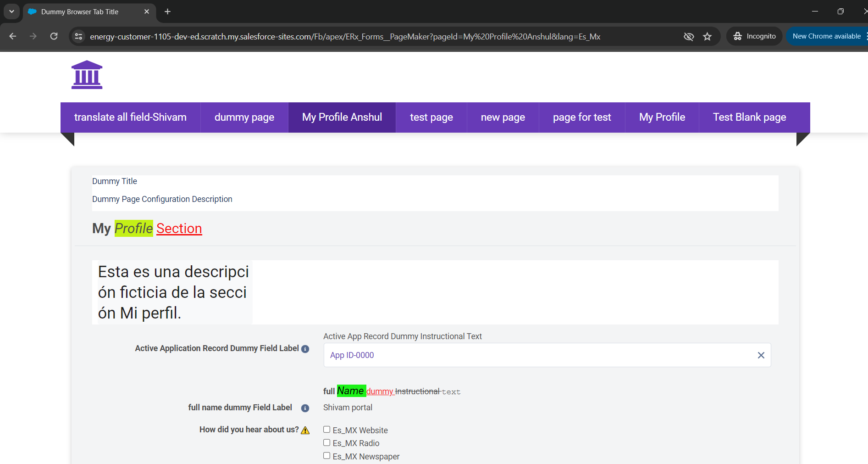Clear the App ID-0000 lookup value
Viewport: 868px width, 464px height.
coord(761,355)
